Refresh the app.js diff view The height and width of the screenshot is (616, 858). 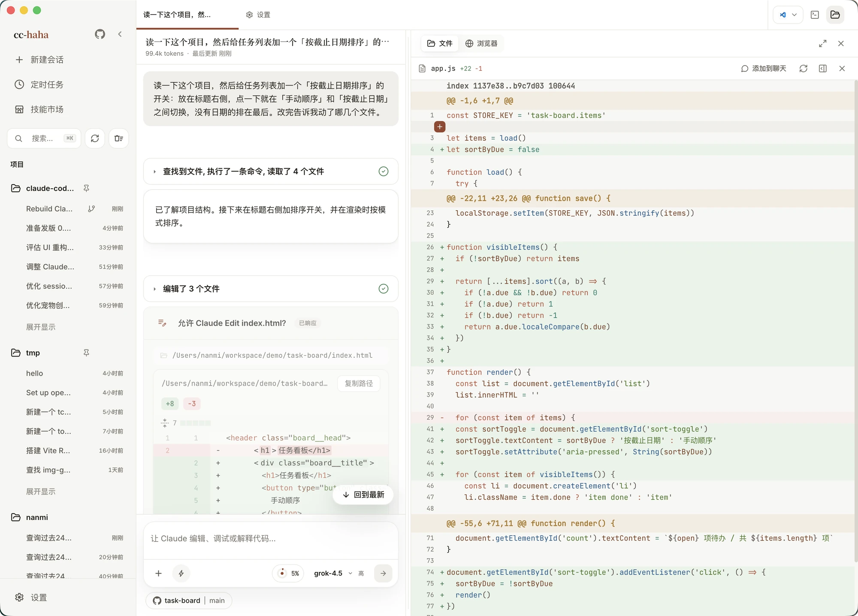pos(804,69)
